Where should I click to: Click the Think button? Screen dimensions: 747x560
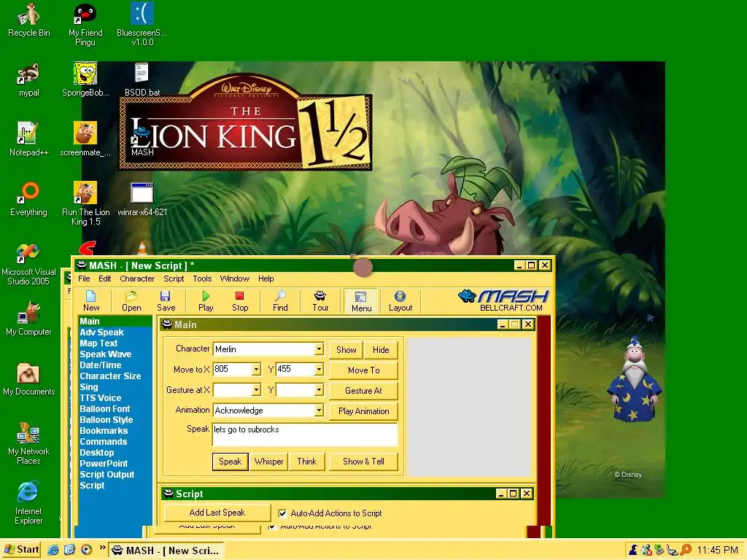point(307,462)
